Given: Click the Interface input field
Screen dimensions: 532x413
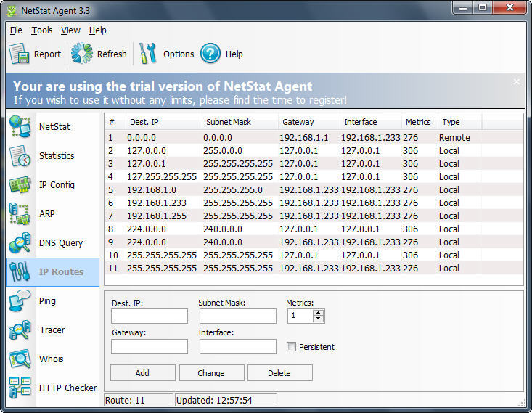Looking at the screenshot, I should click(x=238, y=346).
